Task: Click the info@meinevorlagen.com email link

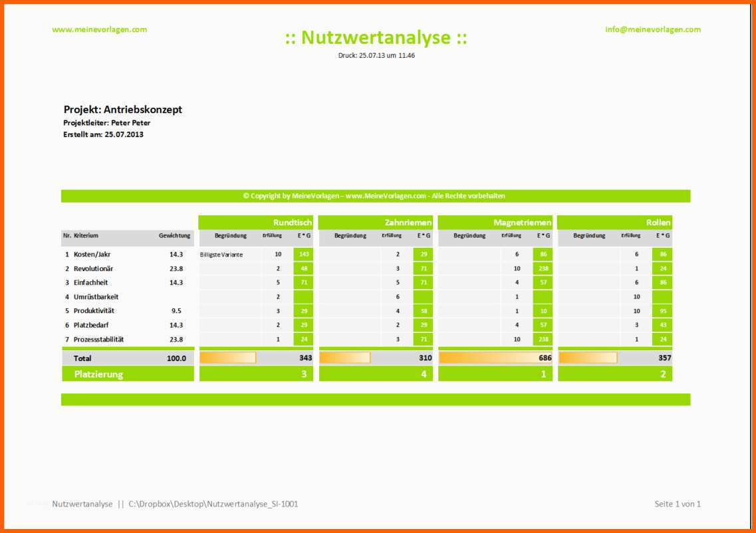Action: 653,29
